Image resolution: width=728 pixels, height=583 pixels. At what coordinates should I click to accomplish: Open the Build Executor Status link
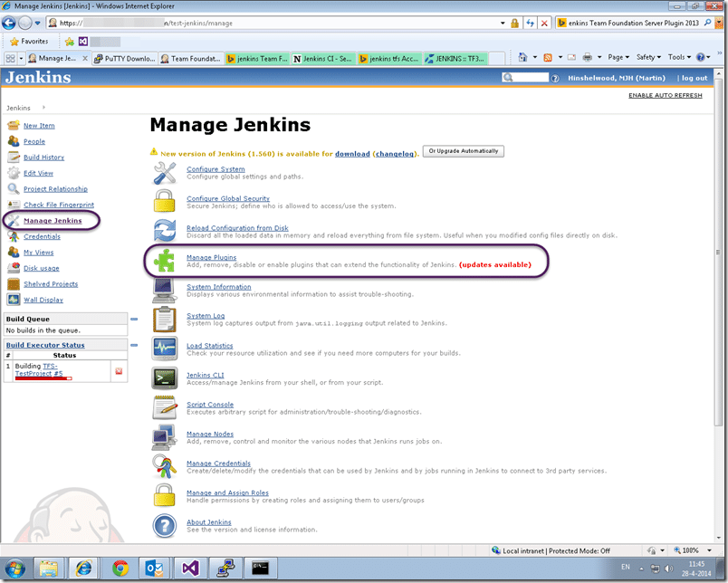pyautogui.click(x=45, y=345)
